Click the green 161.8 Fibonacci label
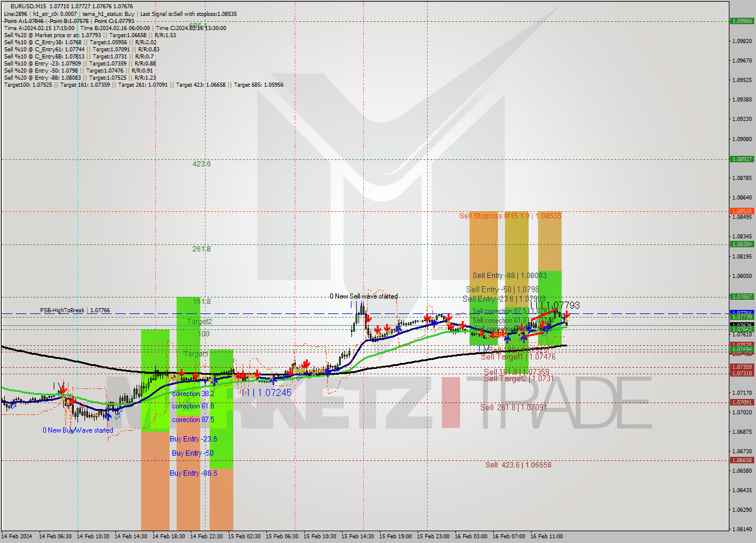The image size is (756, 543). click(x=201, y=302)
